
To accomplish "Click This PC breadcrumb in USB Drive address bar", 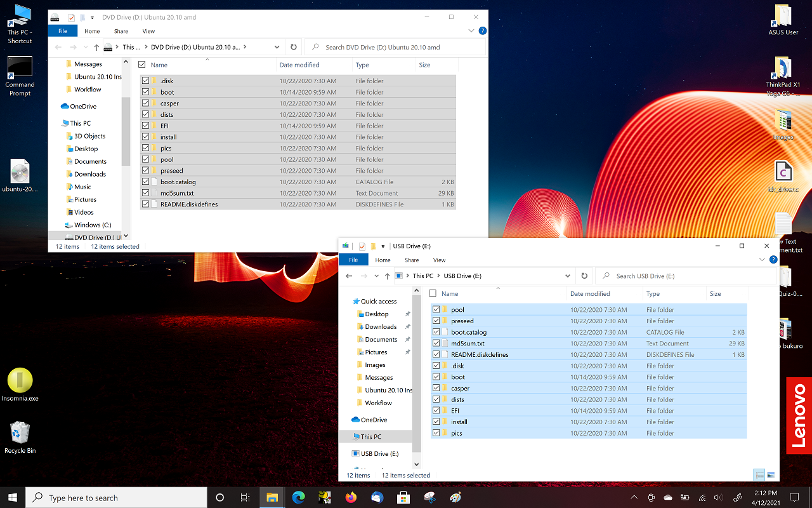I will (x=423, y=276).
